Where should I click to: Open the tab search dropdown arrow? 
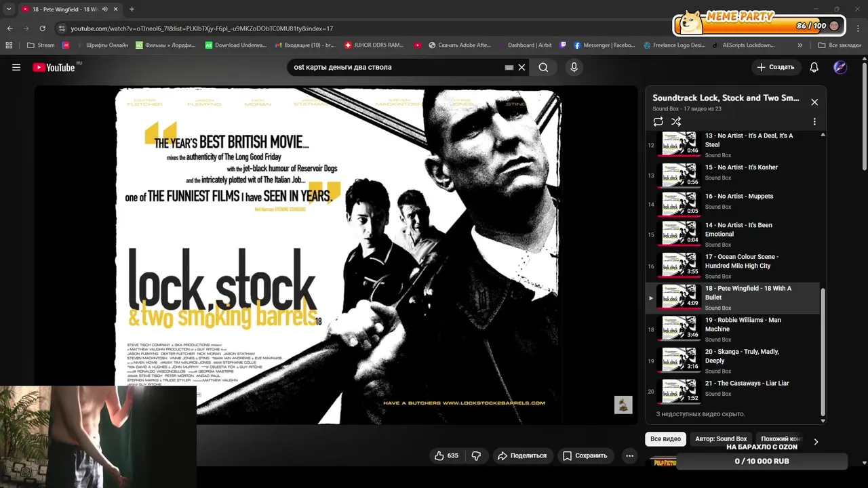click(x=9, y=9)
